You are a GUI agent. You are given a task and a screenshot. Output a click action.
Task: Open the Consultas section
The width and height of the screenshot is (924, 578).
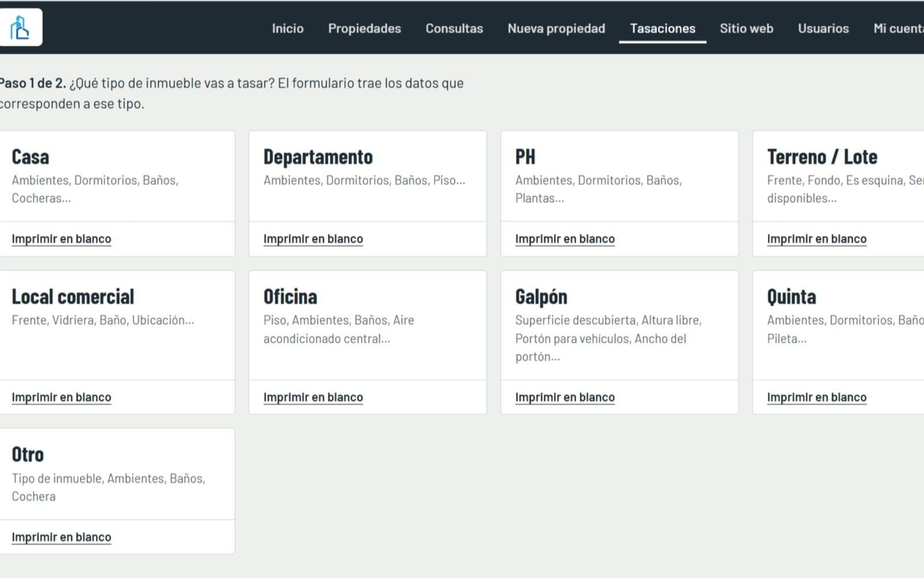pos(454,28)
